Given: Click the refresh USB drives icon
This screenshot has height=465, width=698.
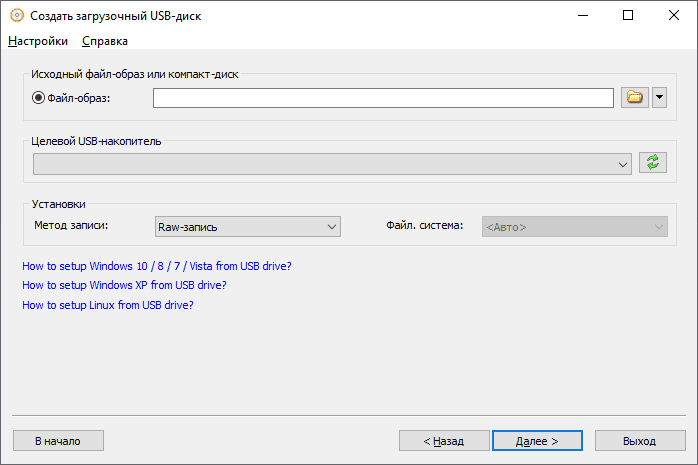Looking at the screenshot, I should [x=654, y=162].
